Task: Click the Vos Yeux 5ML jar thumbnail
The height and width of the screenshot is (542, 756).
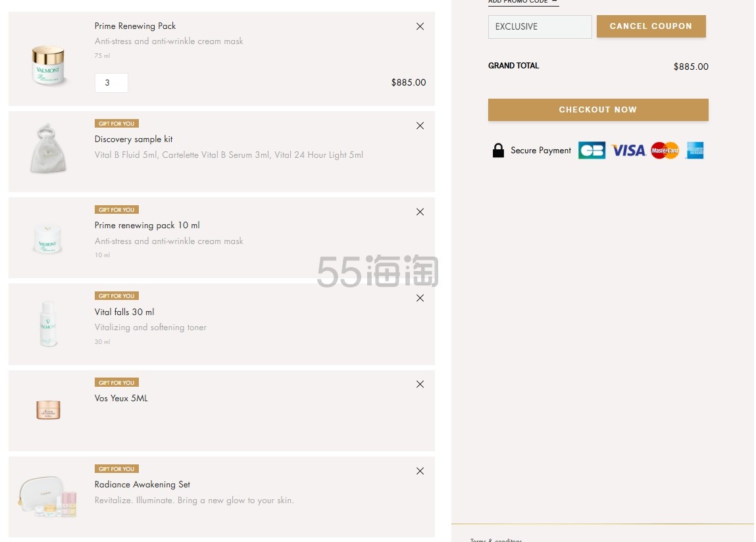Action: [x=48, y=410]
